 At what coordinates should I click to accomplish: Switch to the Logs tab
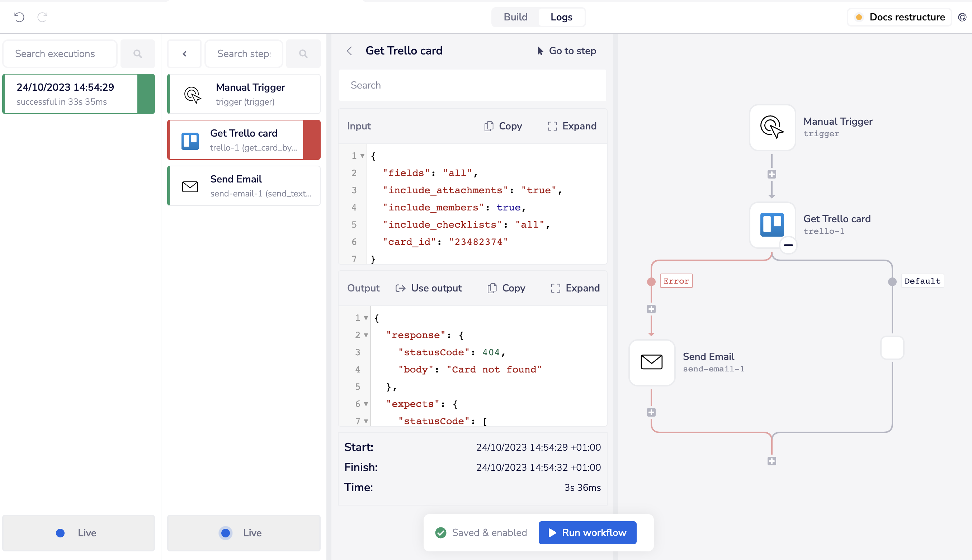point(561,17)
